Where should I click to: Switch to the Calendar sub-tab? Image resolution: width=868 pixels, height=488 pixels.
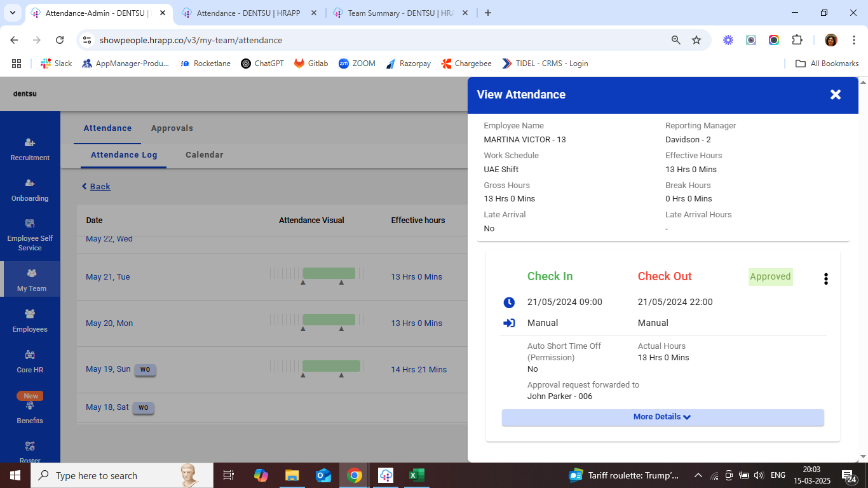pyautogui.click(x=204, y=155)
